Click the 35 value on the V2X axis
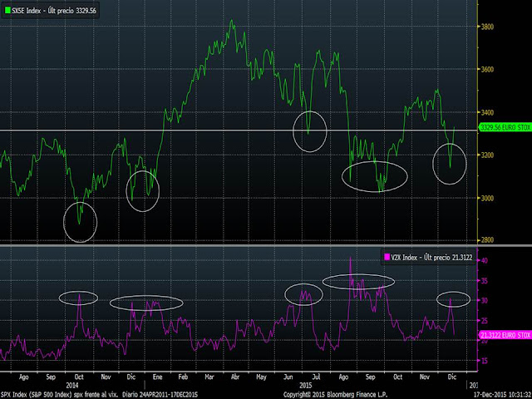Screen dimensions: 532x399 (485, 281)
